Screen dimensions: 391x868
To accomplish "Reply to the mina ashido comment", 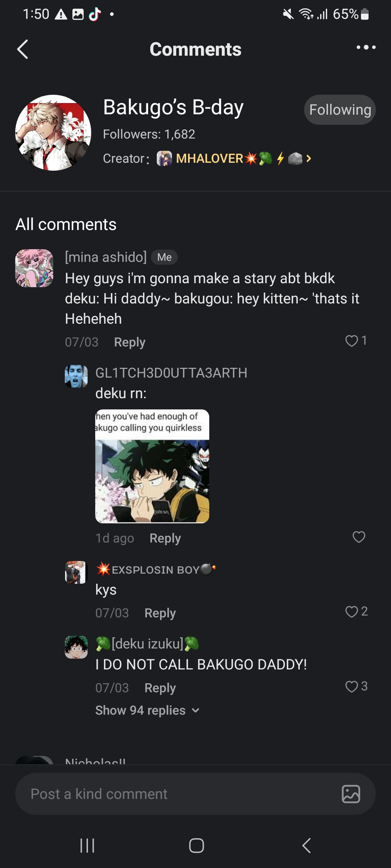I will [130, 342].
